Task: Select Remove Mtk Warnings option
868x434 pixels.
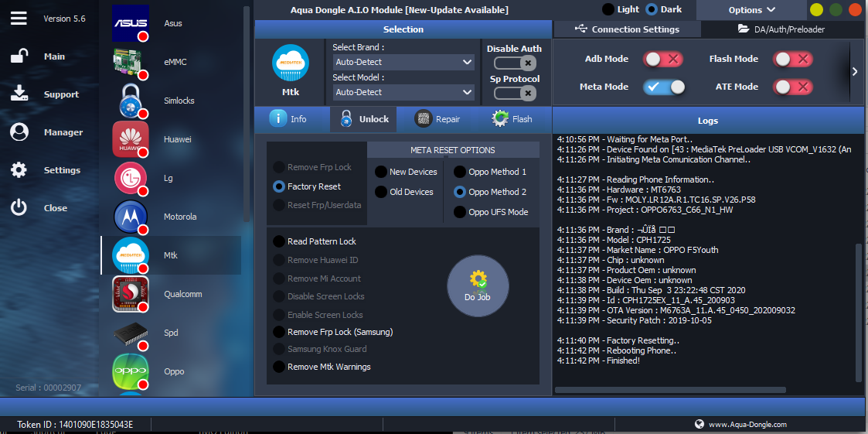Action: coord(322,367)
